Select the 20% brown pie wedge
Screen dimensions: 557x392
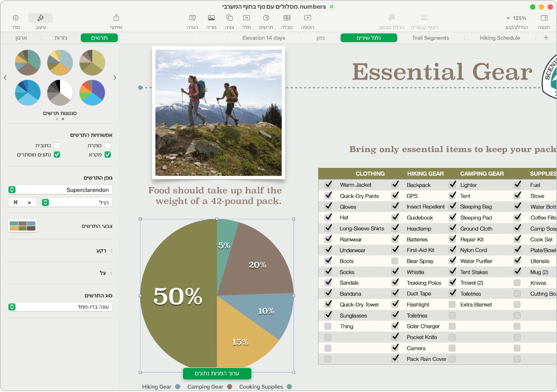click(x=257, y=265)
